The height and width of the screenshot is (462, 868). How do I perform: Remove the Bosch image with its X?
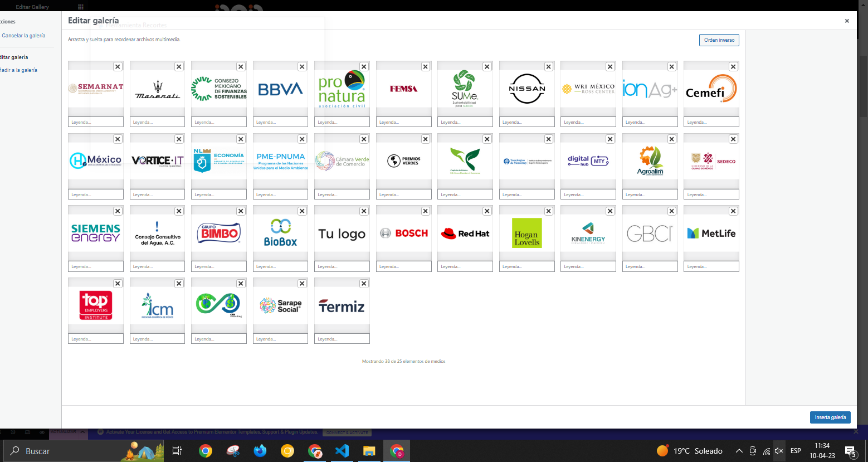[x=425, y=211]
